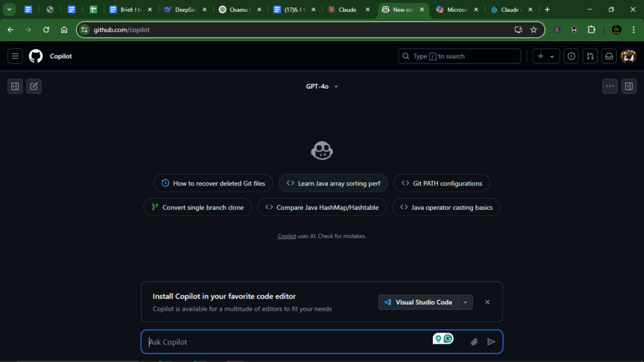Toggle the right-side panel icon

629,86
